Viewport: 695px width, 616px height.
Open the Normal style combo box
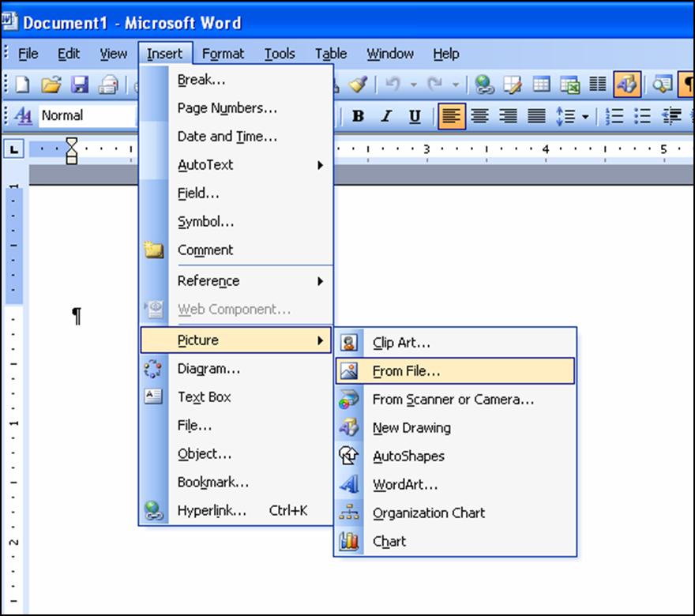point(88,115)
